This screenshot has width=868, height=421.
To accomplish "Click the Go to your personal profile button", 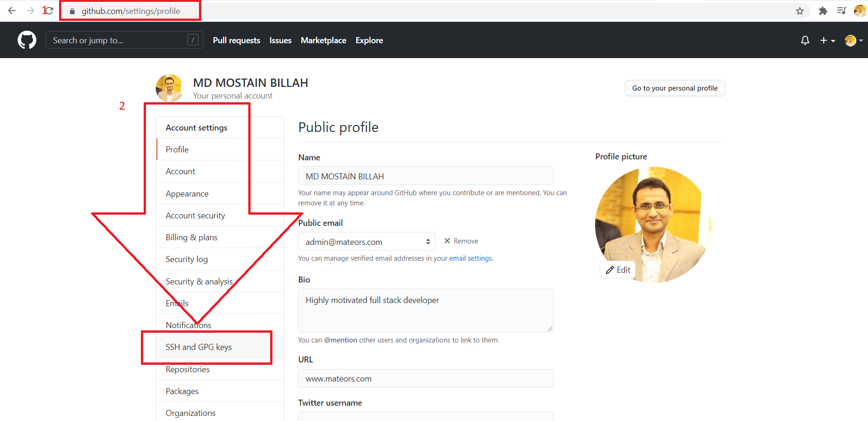I will 675,88.
